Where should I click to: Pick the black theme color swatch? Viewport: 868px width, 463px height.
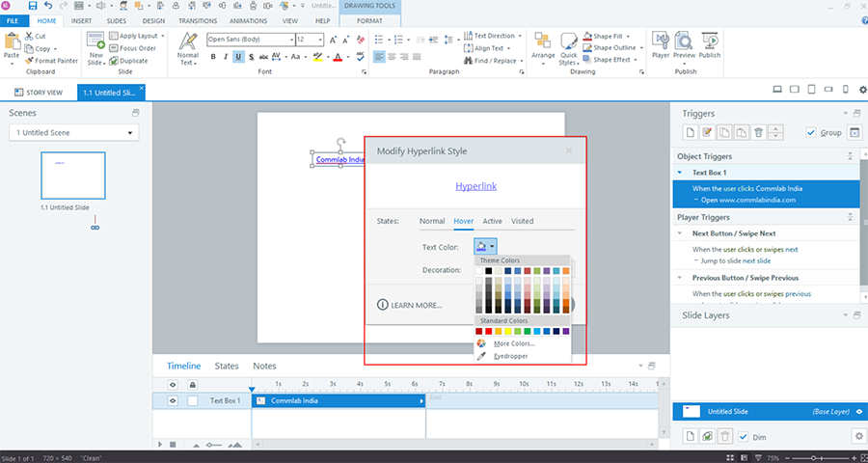pos(488,271)
